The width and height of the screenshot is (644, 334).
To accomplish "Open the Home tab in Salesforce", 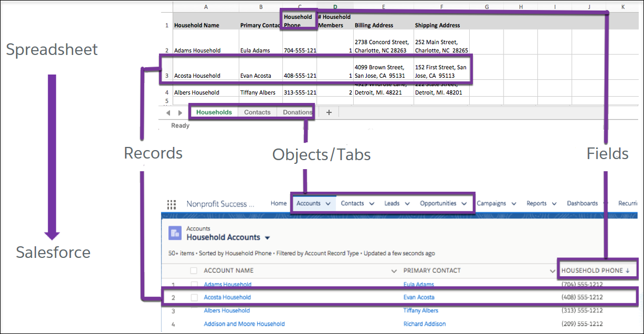I will (x=279, y=203).
